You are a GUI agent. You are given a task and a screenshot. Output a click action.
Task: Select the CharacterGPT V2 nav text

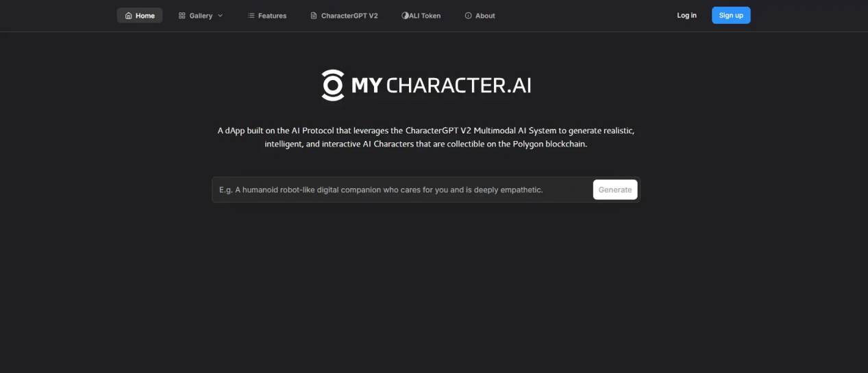pyautogui.click(x=349, y=16)
